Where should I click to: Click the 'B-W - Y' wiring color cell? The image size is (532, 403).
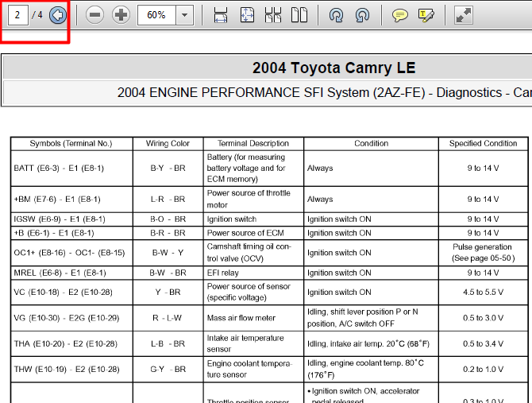coord(168,253)
